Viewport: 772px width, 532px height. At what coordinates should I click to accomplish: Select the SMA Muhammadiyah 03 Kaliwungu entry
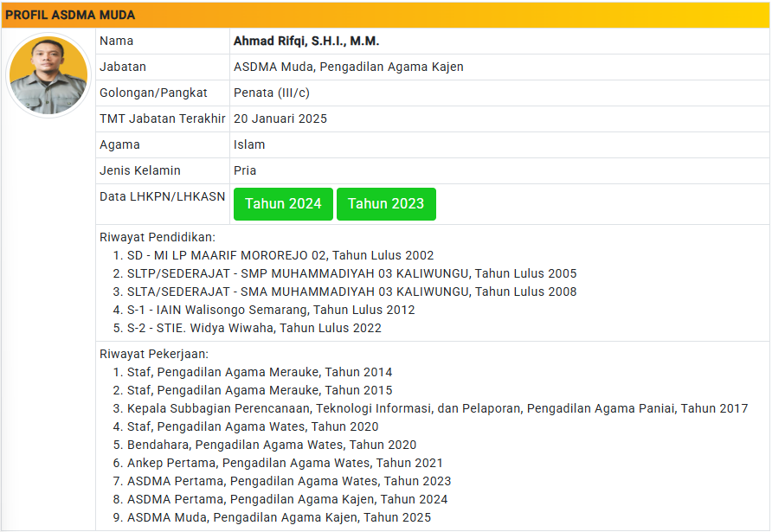click(x=351, y=292)
